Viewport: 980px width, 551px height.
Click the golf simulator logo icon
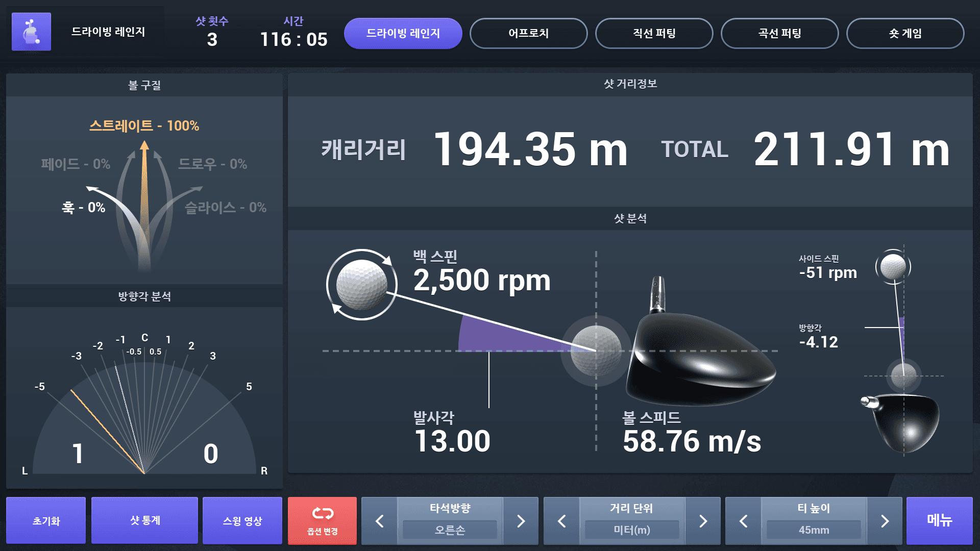point(31,32)
